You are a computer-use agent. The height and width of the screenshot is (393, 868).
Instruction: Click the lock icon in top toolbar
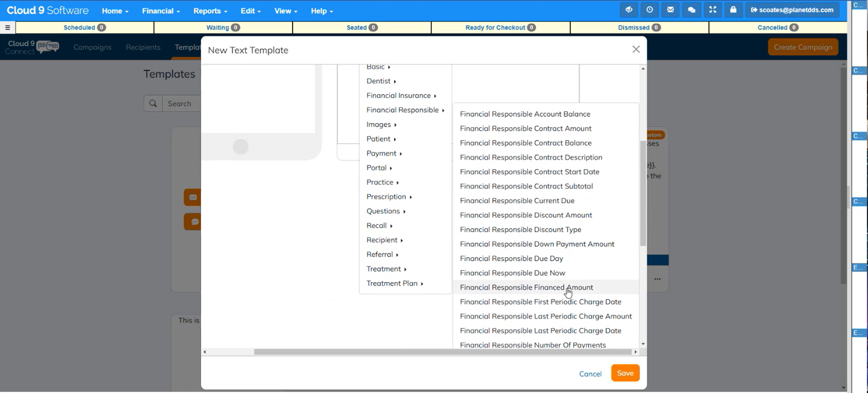coord(733,10)
